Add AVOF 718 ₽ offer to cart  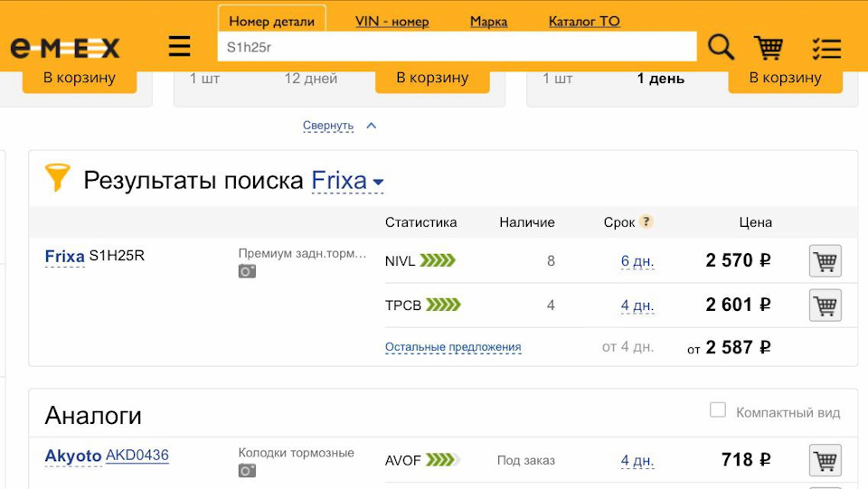coord(826,460)
